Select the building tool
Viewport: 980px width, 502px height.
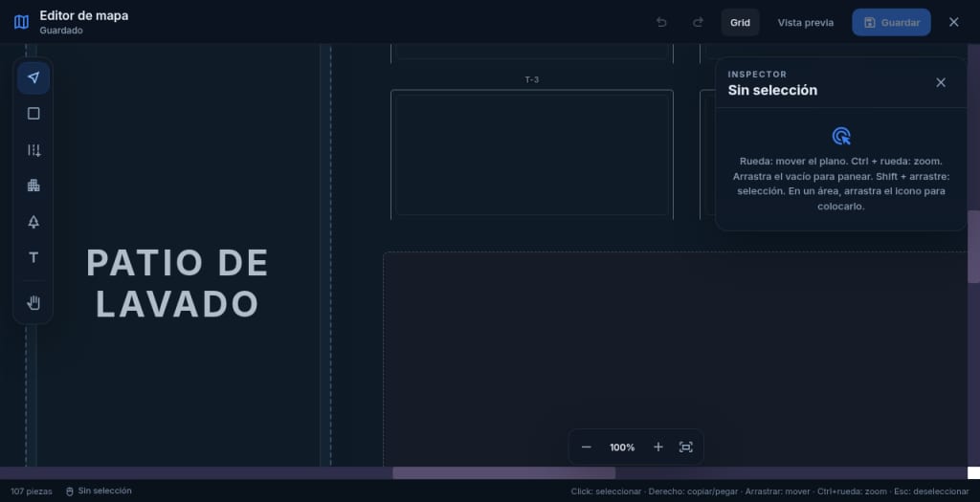click(x=33, y=186)
